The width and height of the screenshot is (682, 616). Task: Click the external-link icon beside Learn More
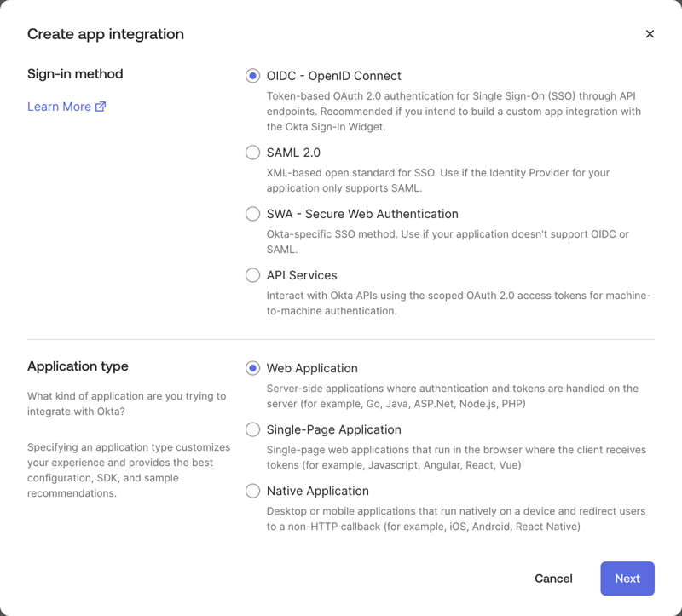click(x=101, y=107)
